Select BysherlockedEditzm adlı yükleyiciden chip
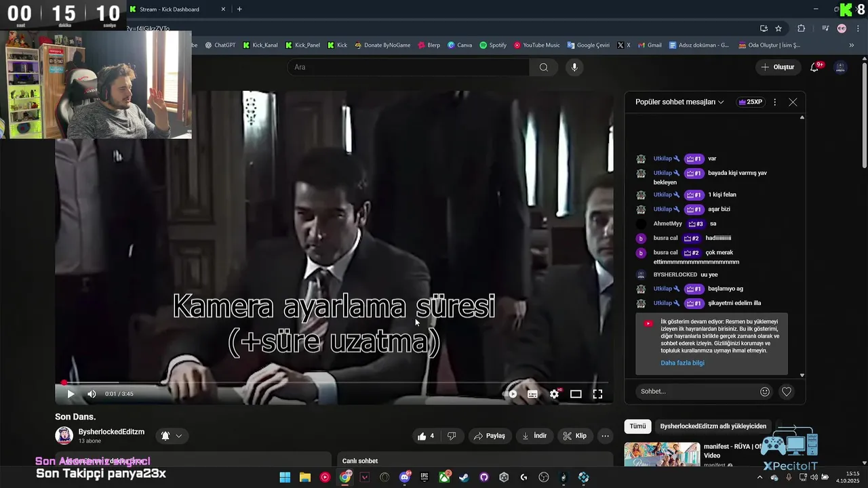The image size is (868, 488). point(713,426)
